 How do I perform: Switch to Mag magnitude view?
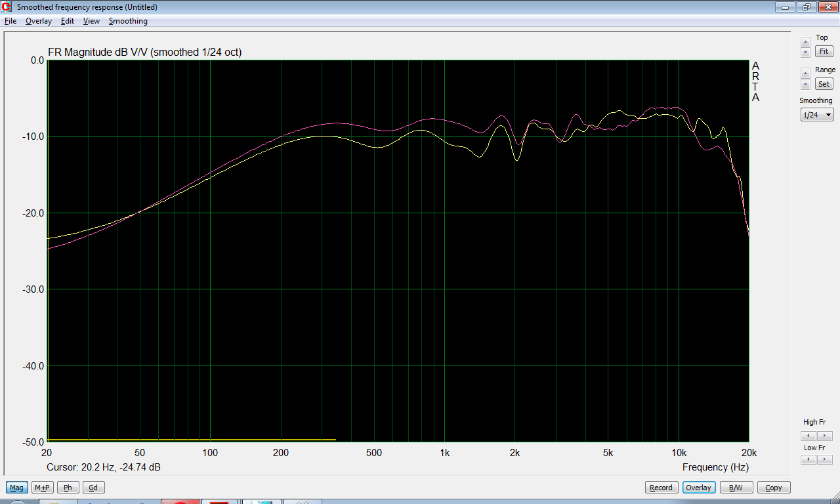(17, 488)
